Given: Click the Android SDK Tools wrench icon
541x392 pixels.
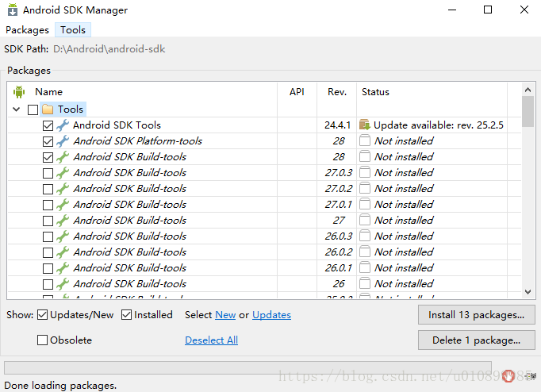Looking at the screenshot, I should click(63, 125).
